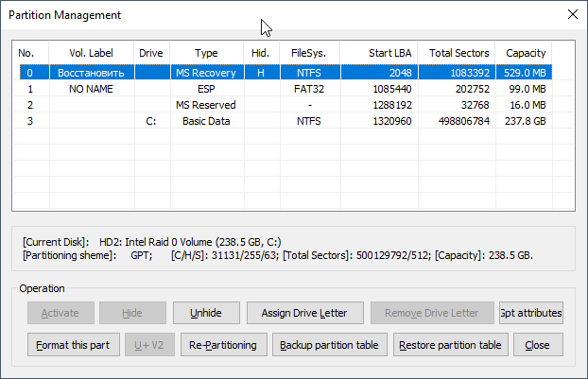Click the Vol. Label column header
This screenshot has width=588, height=379.
[x=92, y=53]
